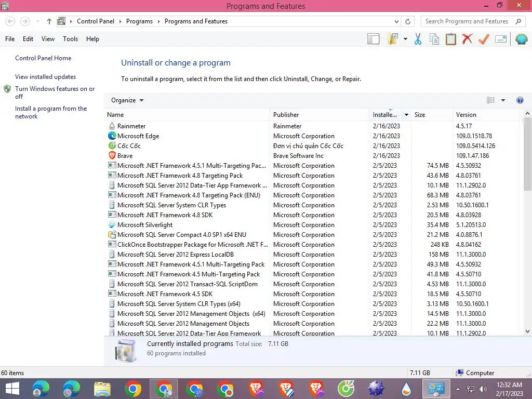Screen dimensions: 532x399
Task: Open the Tools menu
Action: click(70, 39)
